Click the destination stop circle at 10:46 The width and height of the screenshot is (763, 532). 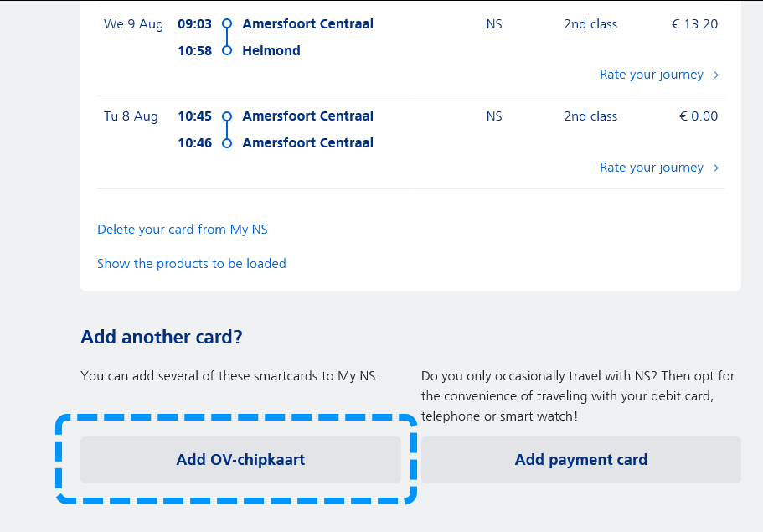point(226,143)
